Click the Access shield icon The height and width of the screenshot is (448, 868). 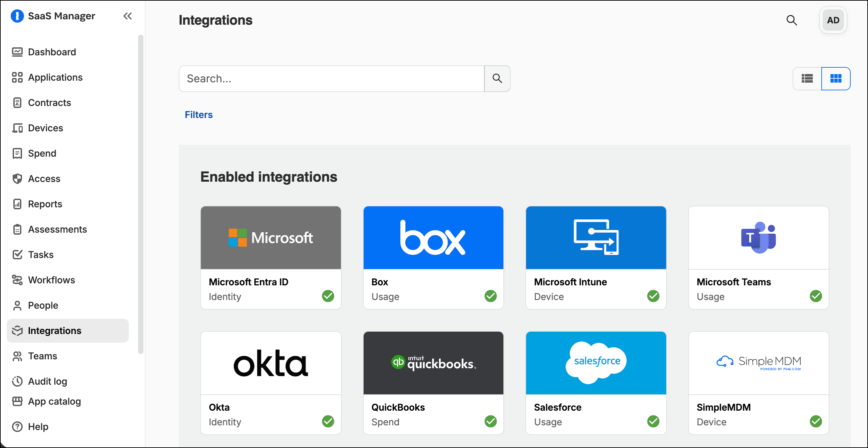click(17, 179)
